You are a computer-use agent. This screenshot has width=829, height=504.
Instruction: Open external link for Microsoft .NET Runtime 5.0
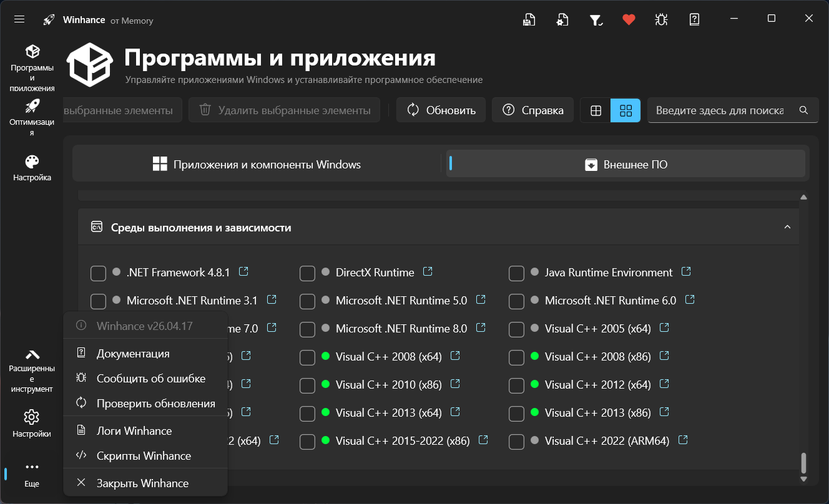(x=481, y=299)
